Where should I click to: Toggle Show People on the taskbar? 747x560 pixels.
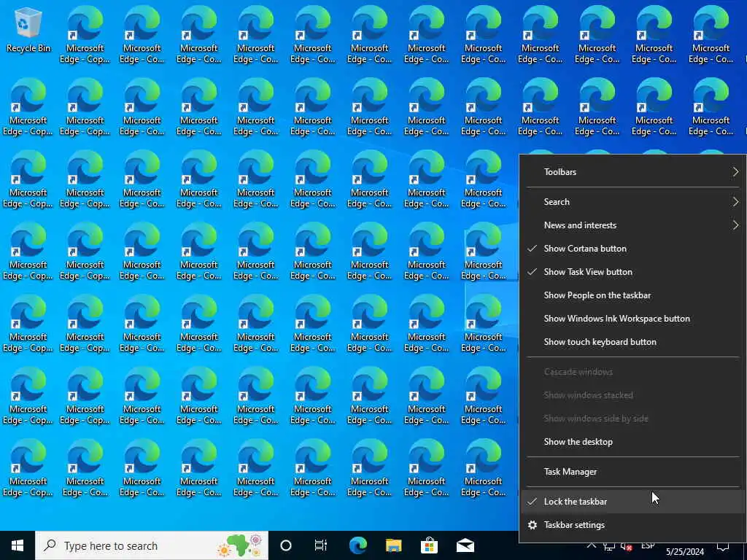(x=632, y=295)
